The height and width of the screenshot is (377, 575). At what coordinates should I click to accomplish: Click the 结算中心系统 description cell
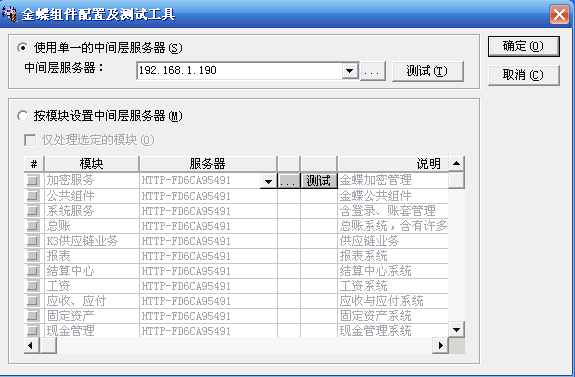(393, 271)
